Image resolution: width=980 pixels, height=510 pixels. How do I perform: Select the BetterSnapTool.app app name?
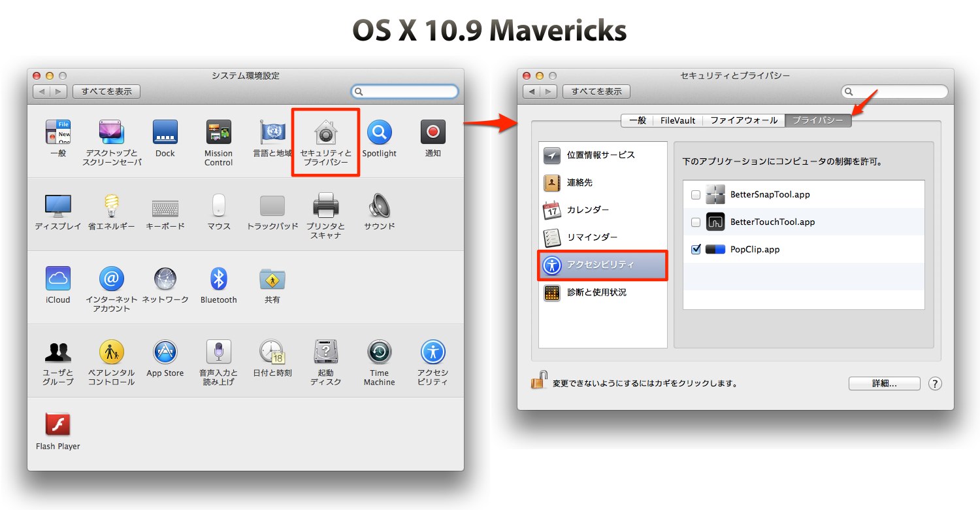click(770, 195)
